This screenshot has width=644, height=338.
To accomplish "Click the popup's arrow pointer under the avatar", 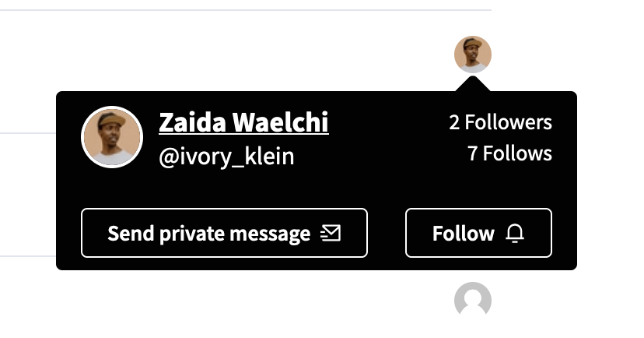I will point(473,84).
